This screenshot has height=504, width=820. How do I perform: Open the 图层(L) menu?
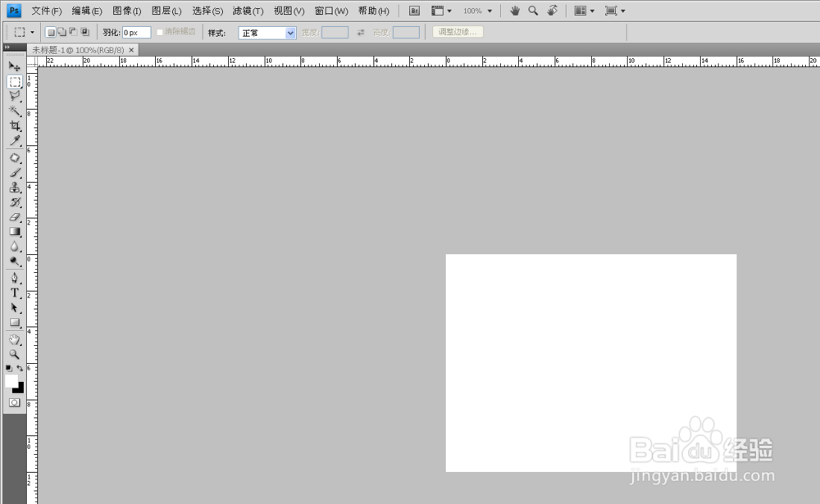pyautogui.click(x=166, y=11)
